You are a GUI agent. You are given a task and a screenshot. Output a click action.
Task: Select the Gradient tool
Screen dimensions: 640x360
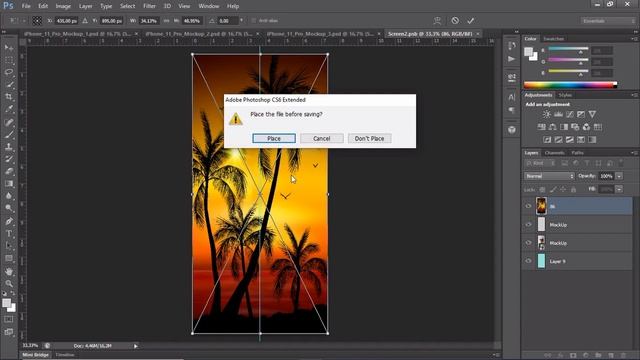(x=9, y=183)
